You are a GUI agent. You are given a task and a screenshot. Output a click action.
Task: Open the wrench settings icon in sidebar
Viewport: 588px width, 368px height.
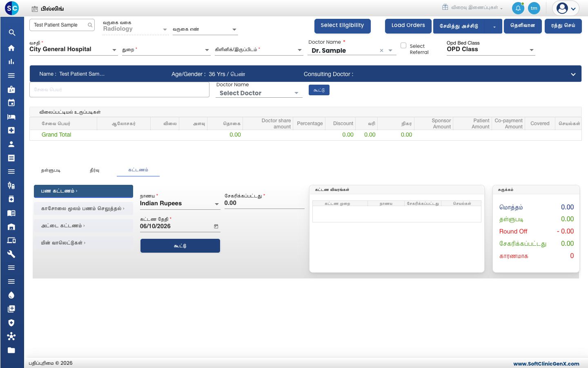pos(11,254)
